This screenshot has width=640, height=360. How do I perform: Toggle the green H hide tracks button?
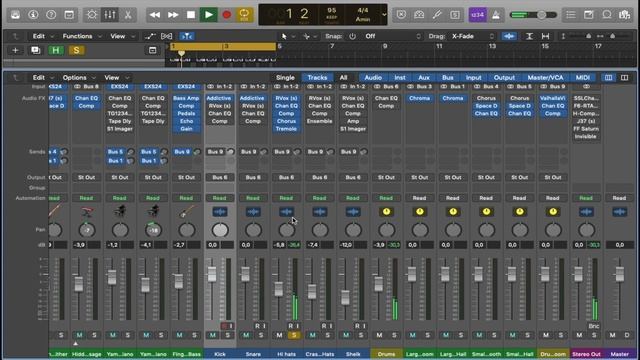coord(56,50)
